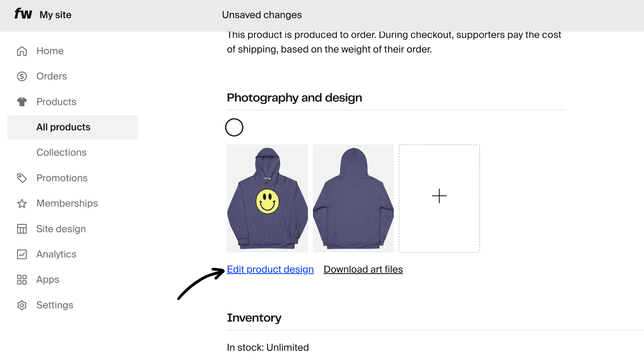Click the Edit product design link
This screenshot has height=362, width=644.
tap(270, 269)
